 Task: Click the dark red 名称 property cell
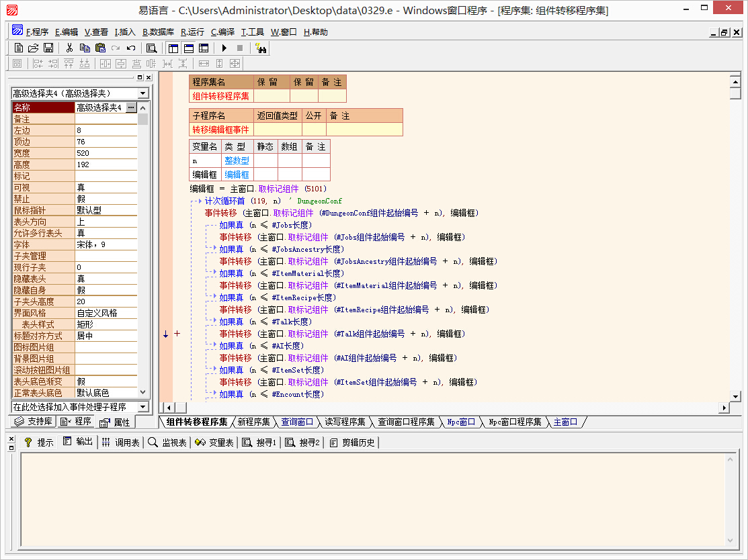43,107
